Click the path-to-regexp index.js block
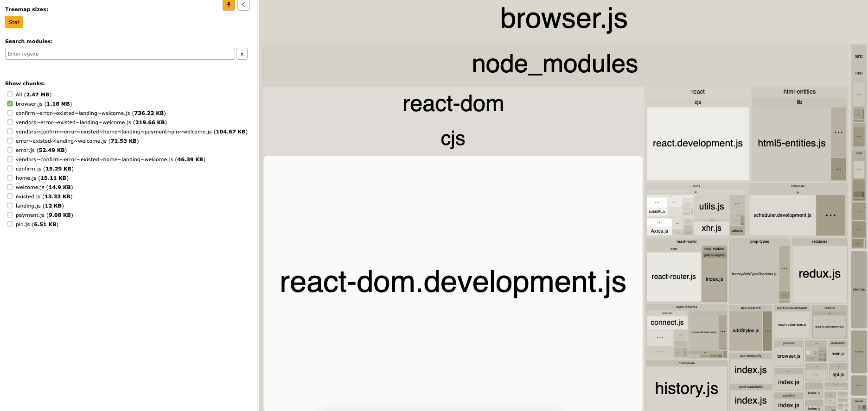Screen dimensions: 868x411 point(714,279)
